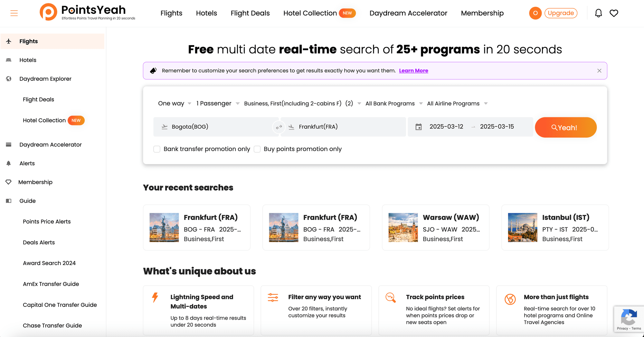The width and height of the screenshot is (644, 337).
Task: Click the calendar icon in date field
Action: click(x=418, y=127)
